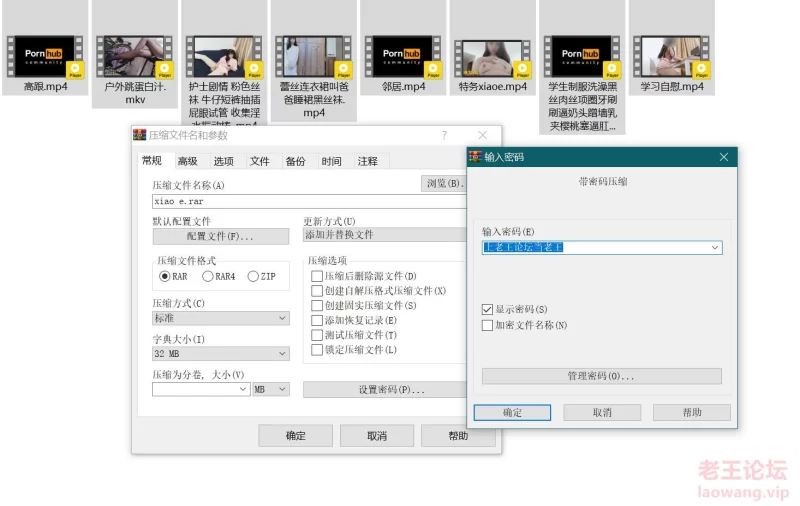Click the 管理密码(O)... button
The image size is (800, 506).
602,376
